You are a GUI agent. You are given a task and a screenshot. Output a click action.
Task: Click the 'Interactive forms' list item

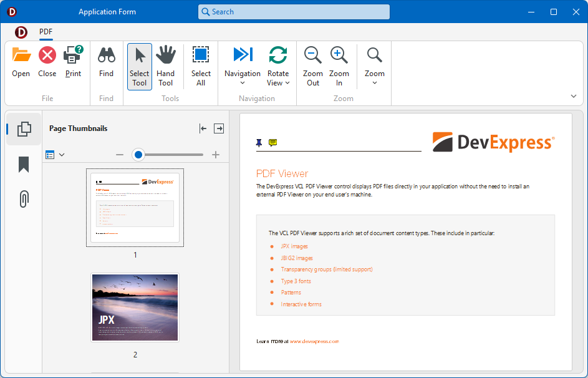[301, 304]
